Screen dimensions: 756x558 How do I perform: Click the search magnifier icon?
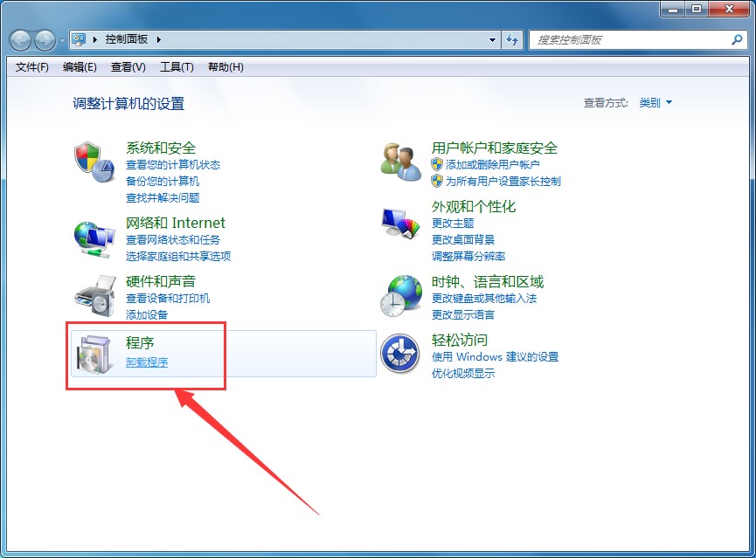click(737, 39)
